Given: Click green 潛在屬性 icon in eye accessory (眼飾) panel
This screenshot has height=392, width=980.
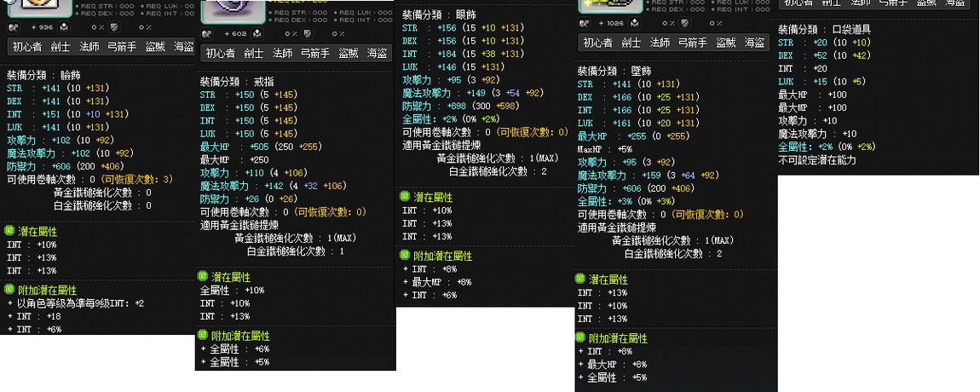Looking at the screenshot, I should (x=405, y=196).
